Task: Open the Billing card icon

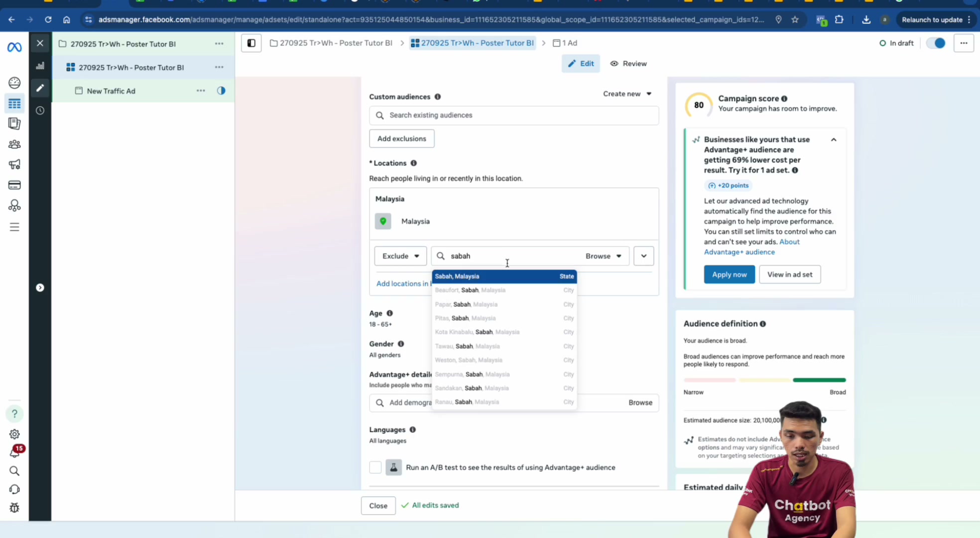Action: point(14,185)
